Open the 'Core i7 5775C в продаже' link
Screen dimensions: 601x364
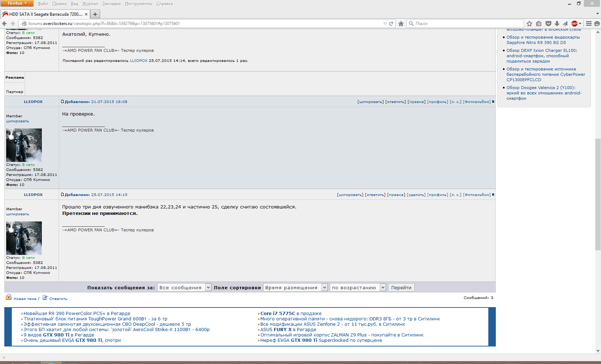point(291,314)
